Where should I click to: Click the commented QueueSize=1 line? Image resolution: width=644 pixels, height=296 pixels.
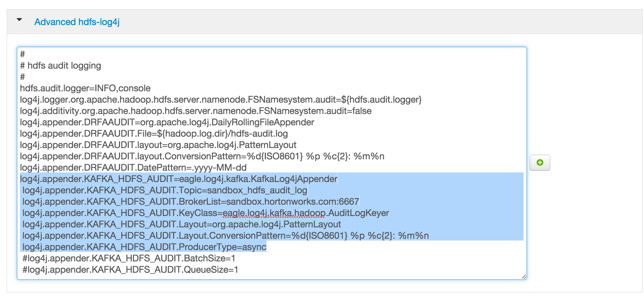click(130, 270)
